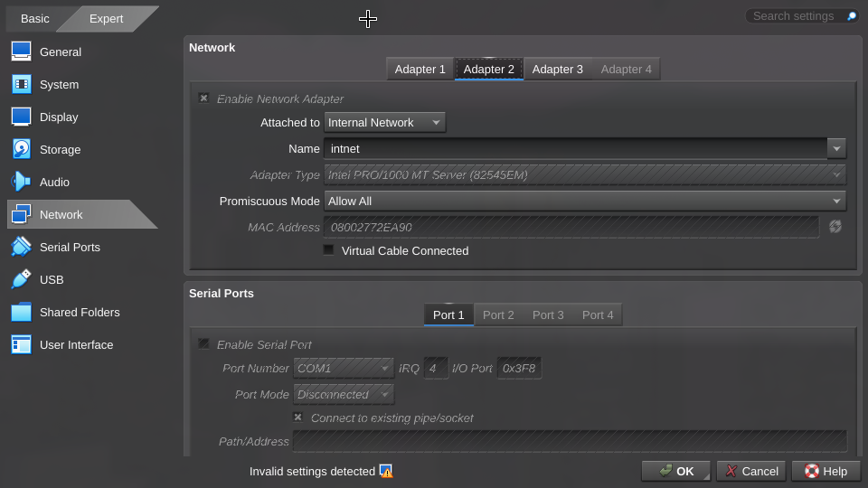Open Audio settings speaker icon

pyautogui.click(x=21, y=182)
